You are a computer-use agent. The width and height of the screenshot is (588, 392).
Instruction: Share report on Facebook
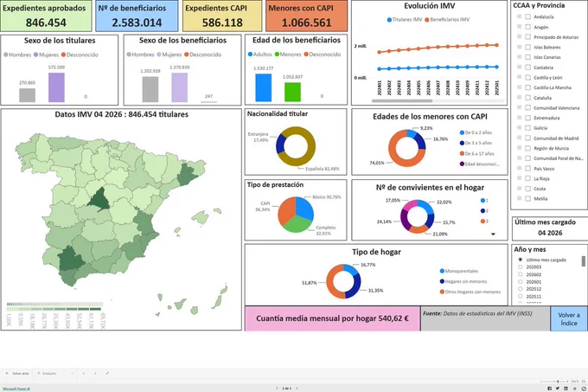pyautogui.click(x=550, y=389)
